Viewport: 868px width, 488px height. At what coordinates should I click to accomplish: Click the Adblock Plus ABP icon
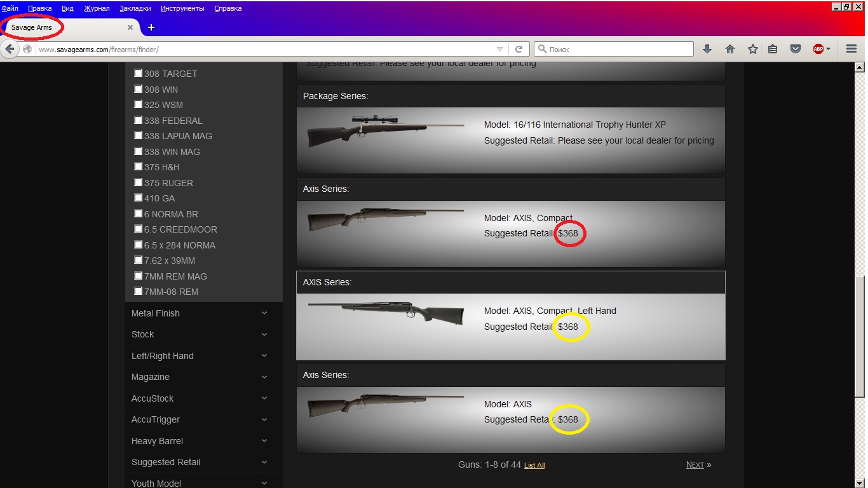818,49
